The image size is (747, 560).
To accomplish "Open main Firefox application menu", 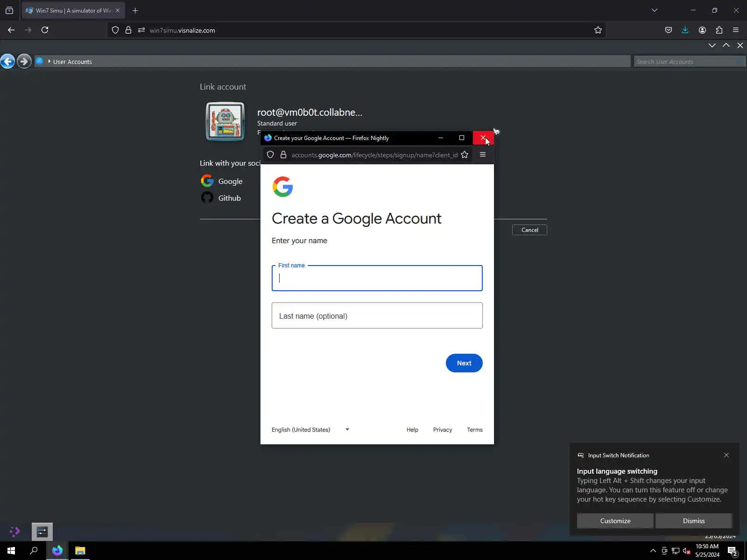I will (736, 30).
